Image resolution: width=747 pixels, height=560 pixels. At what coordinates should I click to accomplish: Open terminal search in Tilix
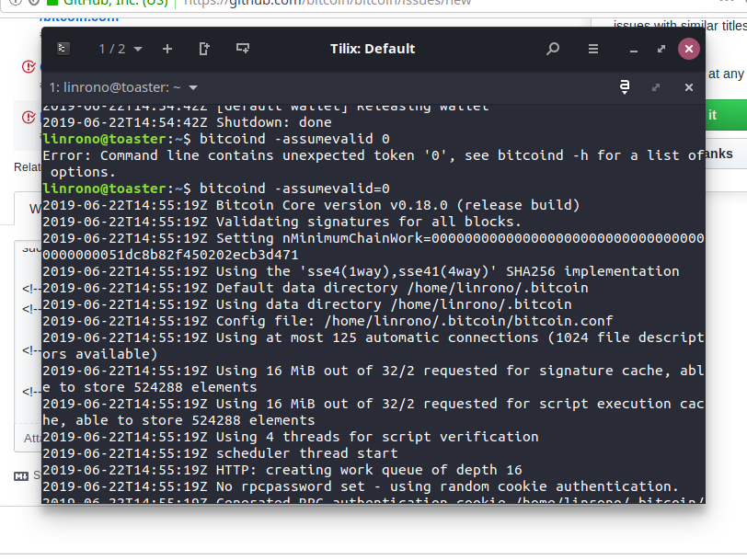(553, 49)
